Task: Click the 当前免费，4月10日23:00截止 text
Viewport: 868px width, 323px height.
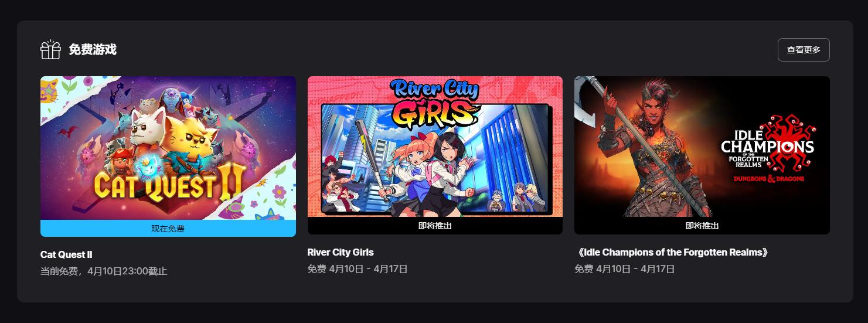Action: [104, 271]
